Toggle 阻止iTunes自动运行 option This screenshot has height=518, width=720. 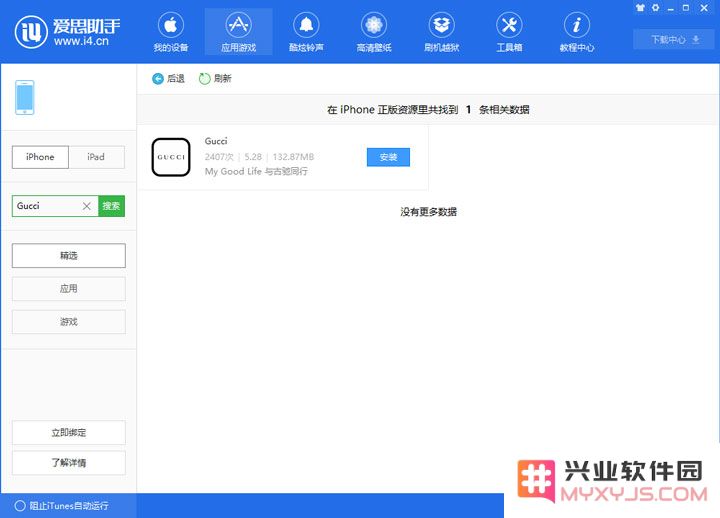tap(62, 506)
